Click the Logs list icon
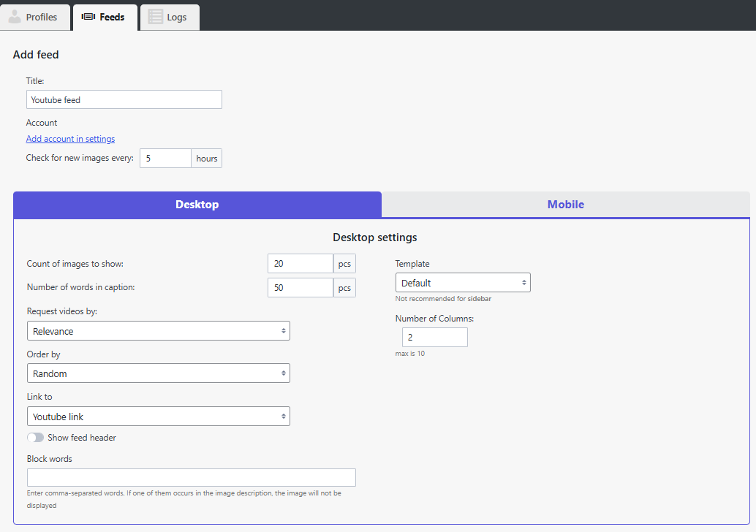The image size is (756, 532). 155,17
